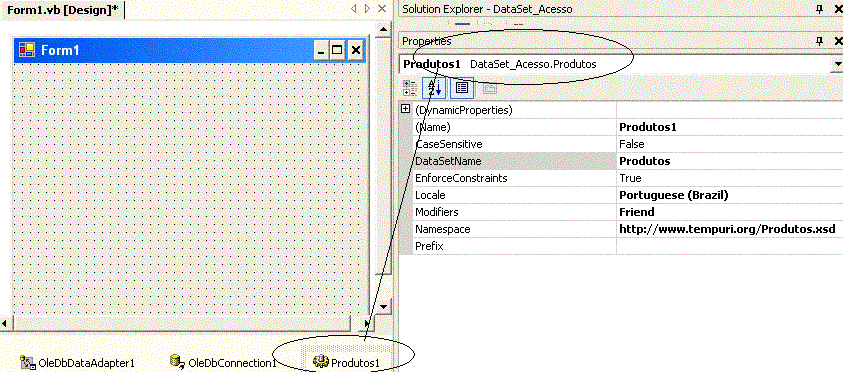Viewport: 843px width, 372px height.
Task: Select the Produtos1 dataset component
Action: pyautogui.click(x=347, y=363)
